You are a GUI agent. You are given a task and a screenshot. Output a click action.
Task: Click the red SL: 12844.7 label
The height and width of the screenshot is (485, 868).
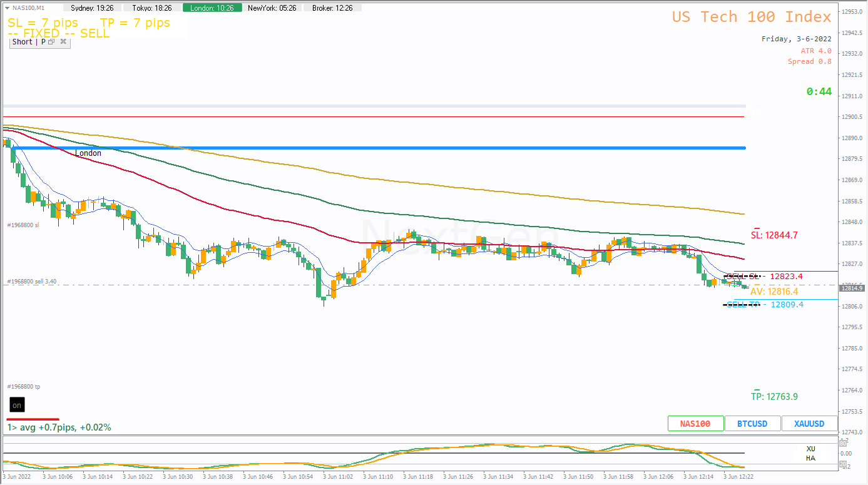pos(774,235)
